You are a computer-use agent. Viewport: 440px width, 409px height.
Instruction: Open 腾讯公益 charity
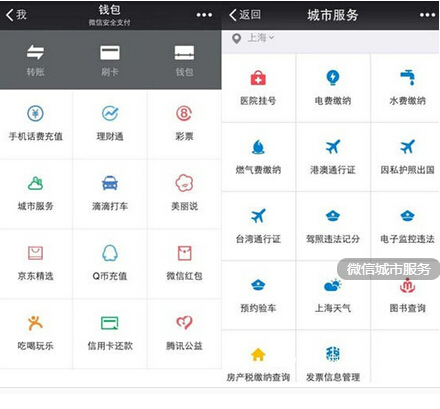(184, 333)
